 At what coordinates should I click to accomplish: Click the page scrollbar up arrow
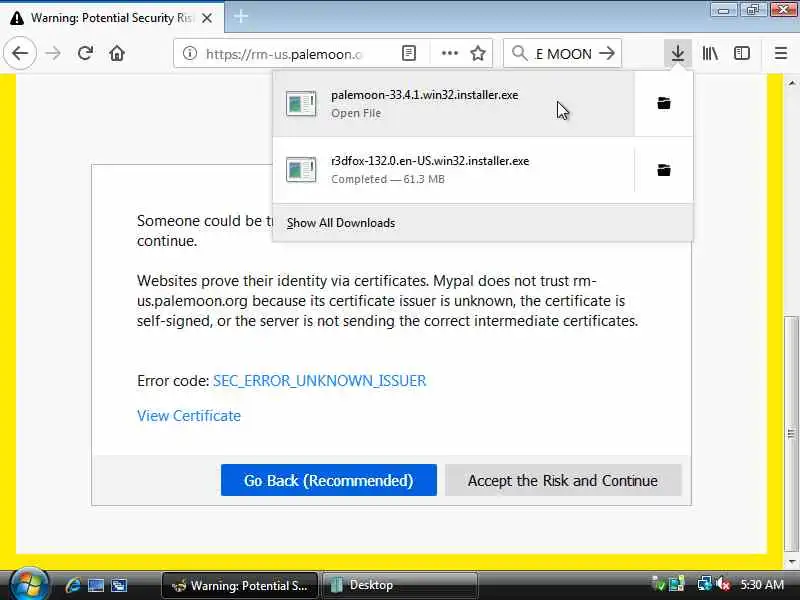[x=791, y=83]
